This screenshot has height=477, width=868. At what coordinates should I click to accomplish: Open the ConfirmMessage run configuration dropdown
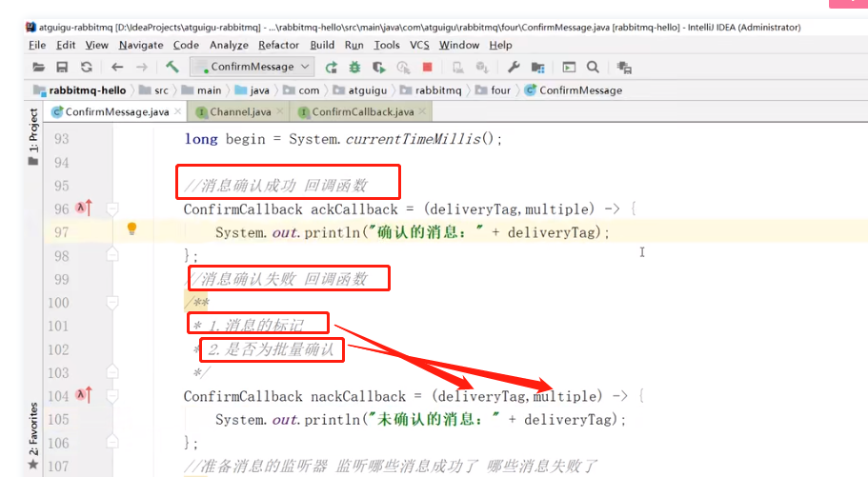pos(252,67)
